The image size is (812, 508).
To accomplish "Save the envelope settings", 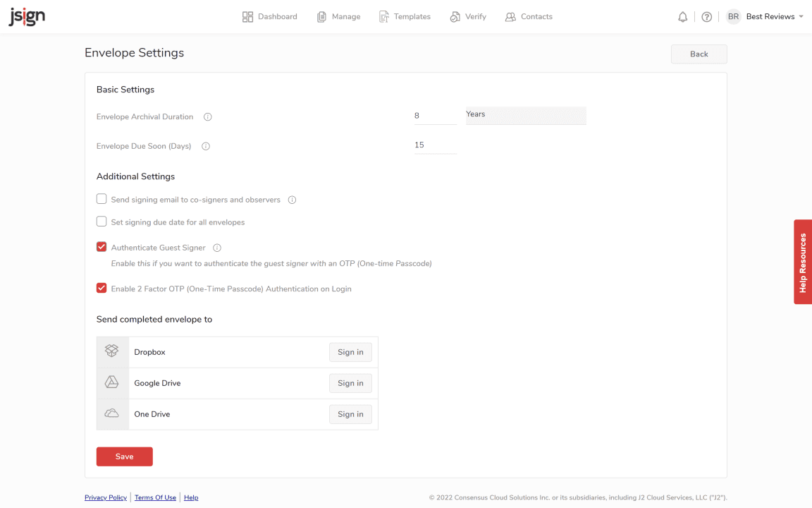I will pos(124,456).
